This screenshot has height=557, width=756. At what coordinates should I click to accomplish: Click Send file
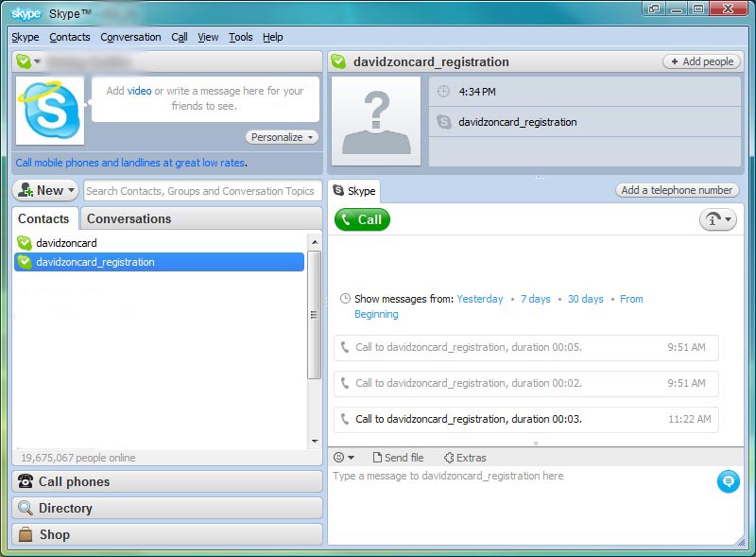pos(398,458)
